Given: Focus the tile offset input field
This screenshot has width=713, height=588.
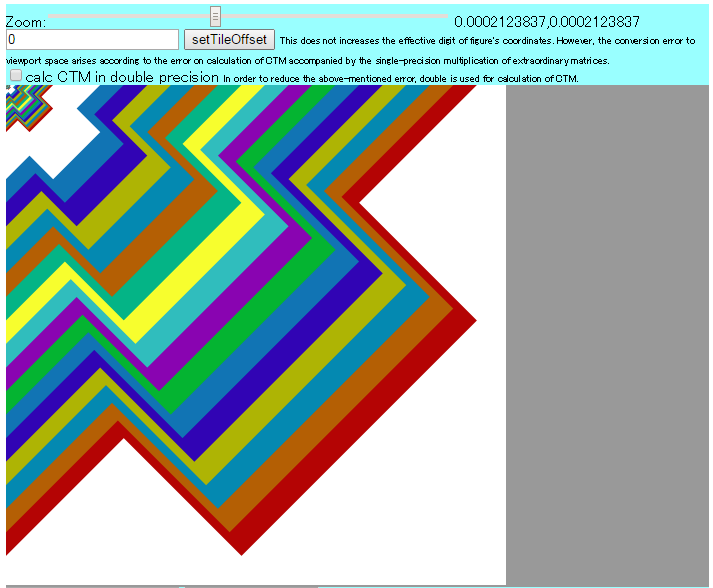Looking at the screenshot, I should point(92,40).
